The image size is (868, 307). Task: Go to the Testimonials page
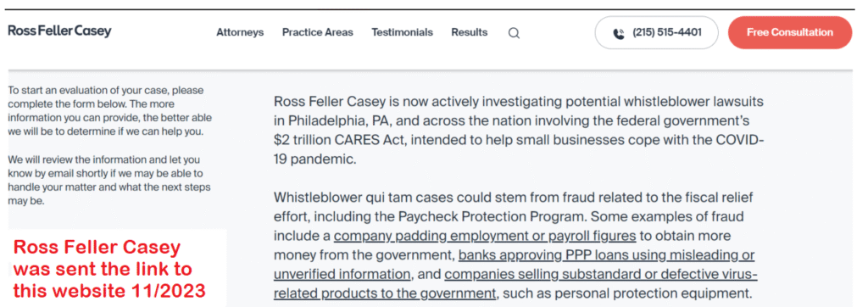pyautogui.click(x=403, y=32)
